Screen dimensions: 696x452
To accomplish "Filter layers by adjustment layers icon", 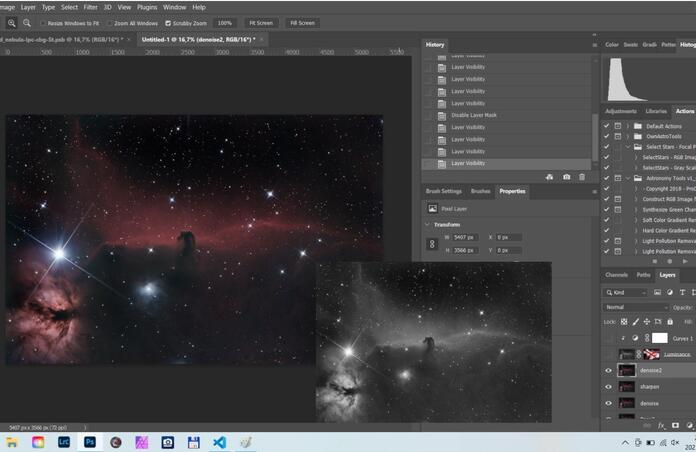I will (x=670, y=292).
